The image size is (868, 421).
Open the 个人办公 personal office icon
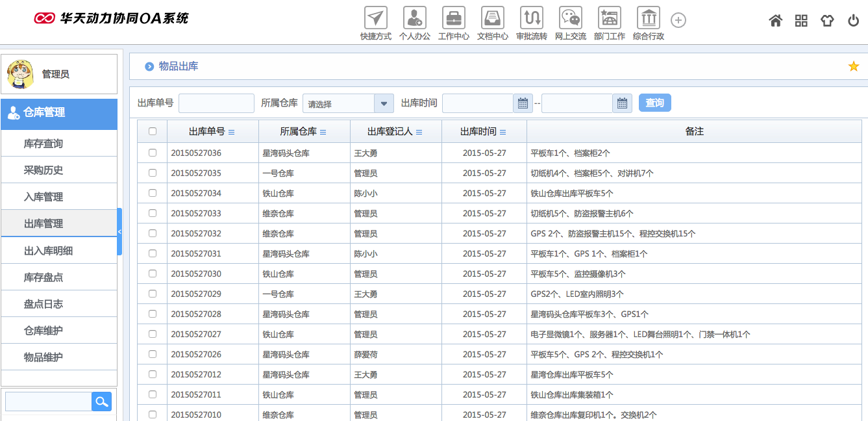pos(415,18)
